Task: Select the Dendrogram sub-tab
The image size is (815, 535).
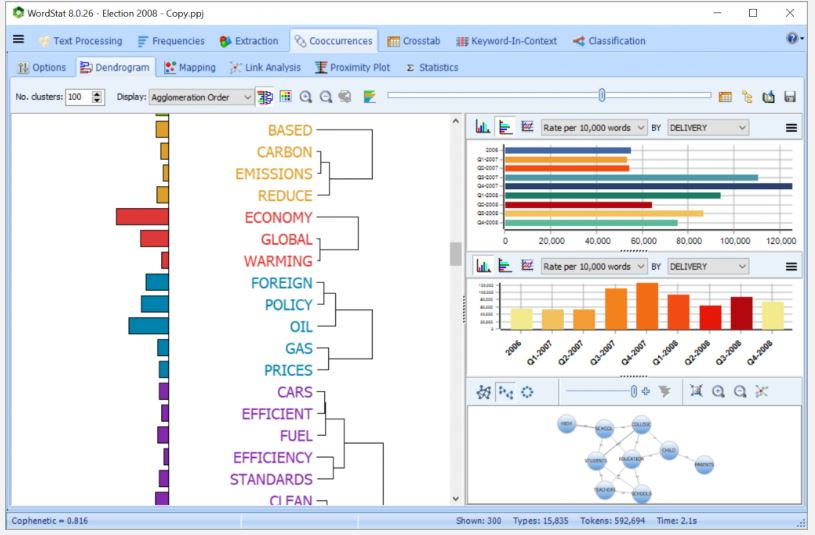Action: [115, 68]
